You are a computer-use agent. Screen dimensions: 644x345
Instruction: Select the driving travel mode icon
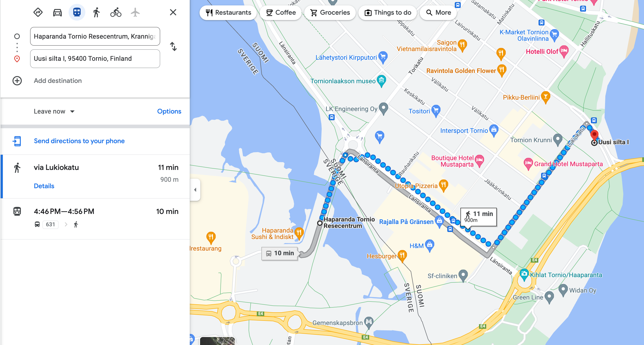point(57,12)
